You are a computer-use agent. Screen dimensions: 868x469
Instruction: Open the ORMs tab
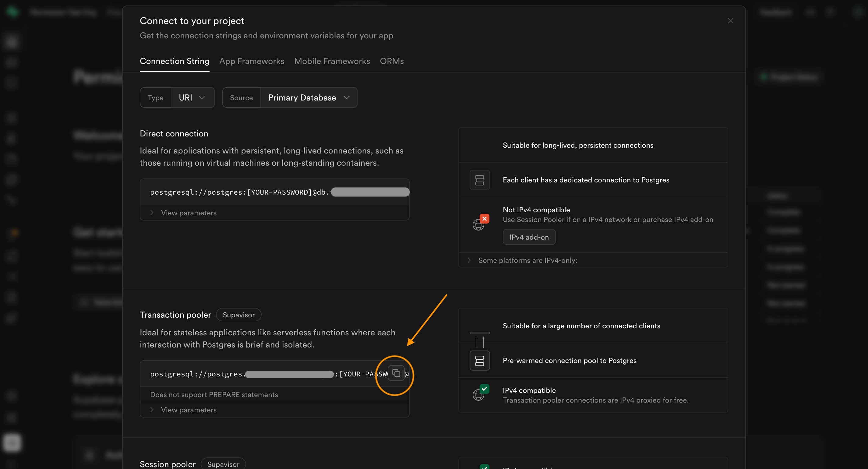[392, 61]
